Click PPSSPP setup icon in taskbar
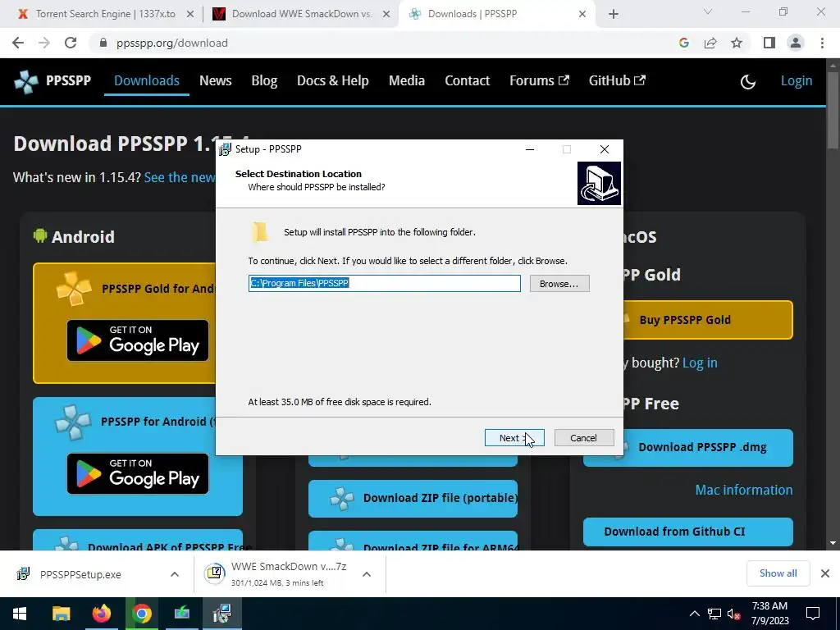The height and width of the screenshot is (630, 840). point(221,614)
